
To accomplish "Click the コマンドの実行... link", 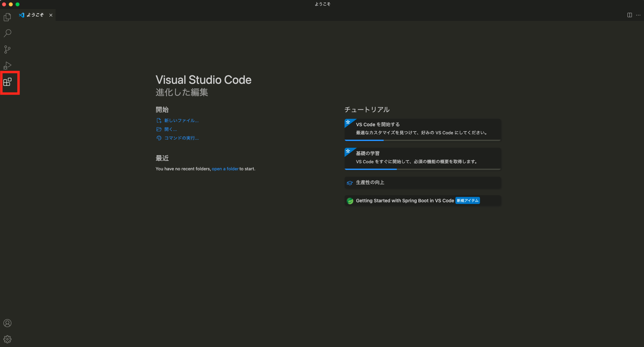I will click(x=181, y=138).
